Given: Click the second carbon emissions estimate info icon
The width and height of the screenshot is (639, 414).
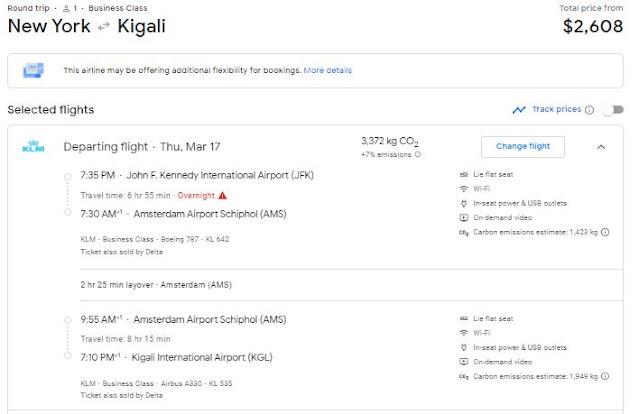Looking at the screenshot, I should pyautogui.click(x=606, y=374).
